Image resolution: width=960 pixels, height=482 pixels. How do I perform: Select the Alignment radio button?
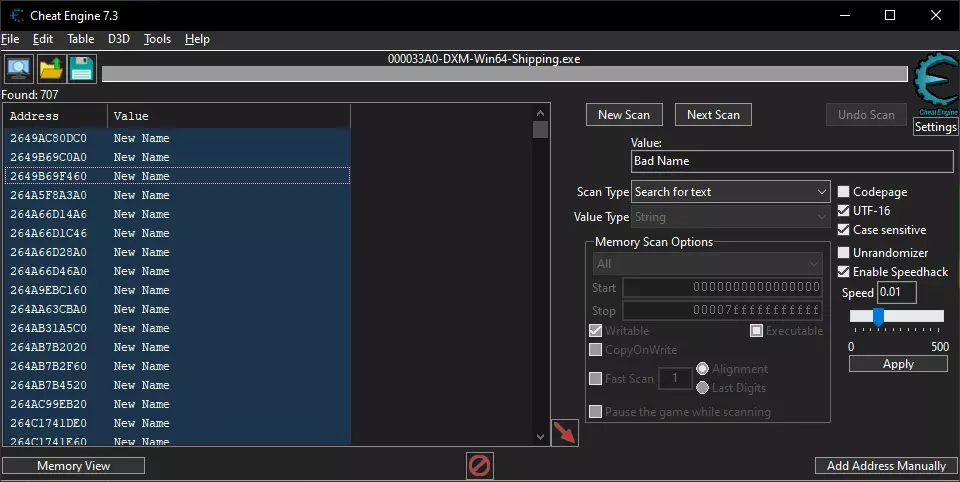pyautogui.click(x=702, y=369)
